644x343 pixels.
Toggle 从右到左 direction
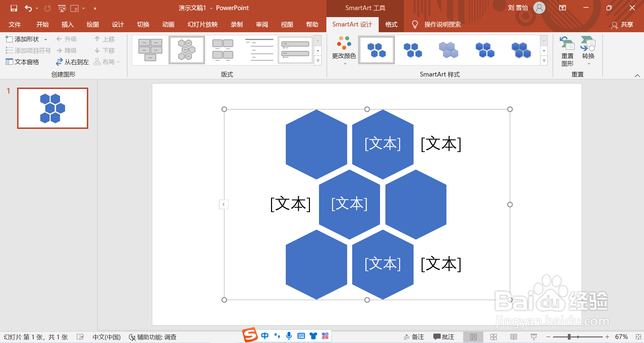72,62
